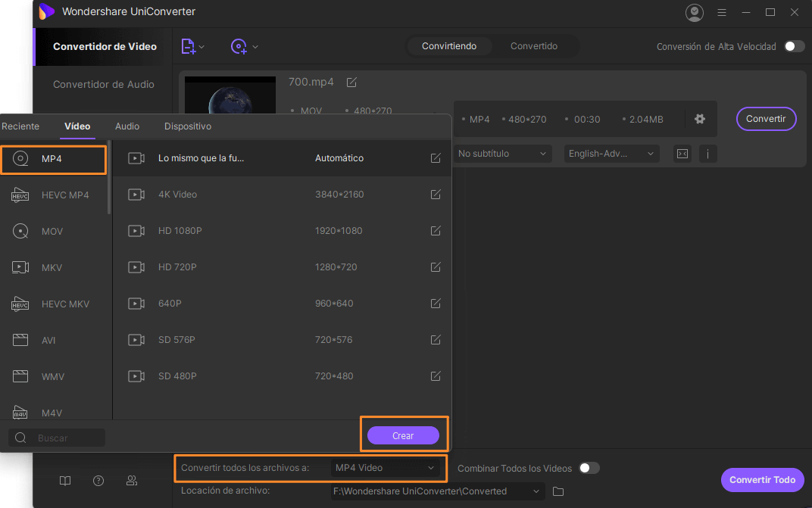This screenshot has height=508, width=812.
Task: Open the English-Adv audio track dropdown
Action: click(611, 154)
